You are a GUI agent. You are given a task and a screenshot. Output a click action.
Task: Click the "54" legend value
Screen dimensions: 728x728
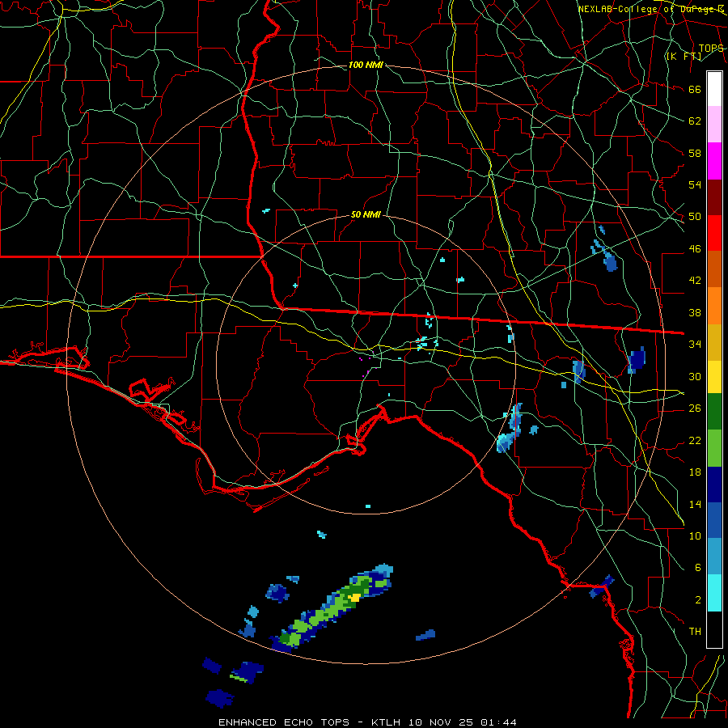coord(695,184)
